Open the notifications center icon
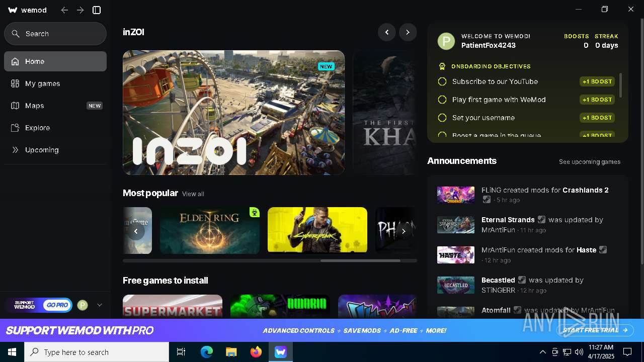Viewport: 644px width, 362px height. coord(627,352)
